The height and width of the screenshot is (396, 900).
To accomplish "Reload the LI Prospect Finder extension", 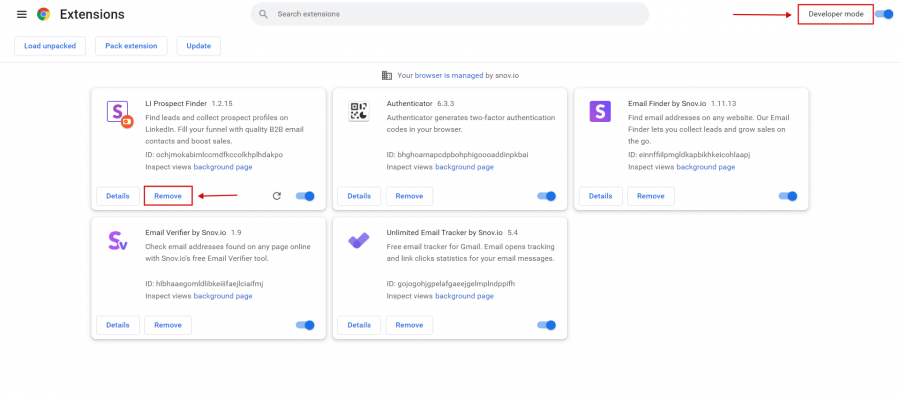I will pos(277,196).
